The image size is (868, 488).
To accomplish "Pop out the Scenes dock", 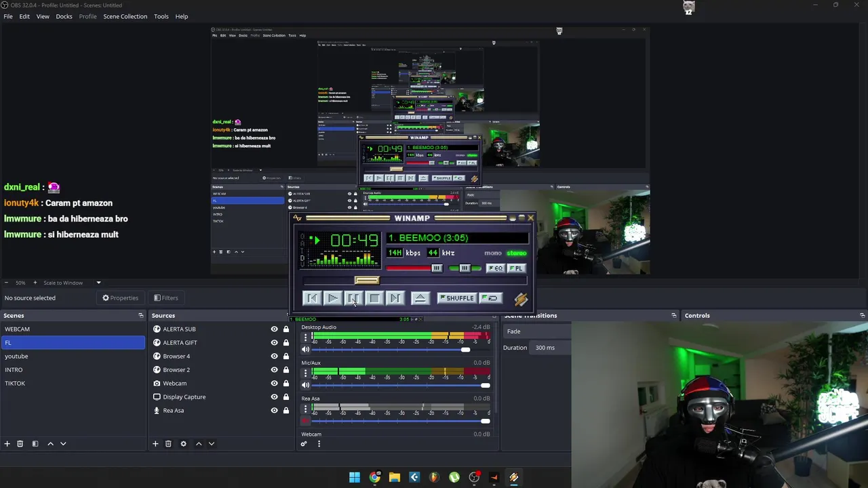I will pos(141,315).
